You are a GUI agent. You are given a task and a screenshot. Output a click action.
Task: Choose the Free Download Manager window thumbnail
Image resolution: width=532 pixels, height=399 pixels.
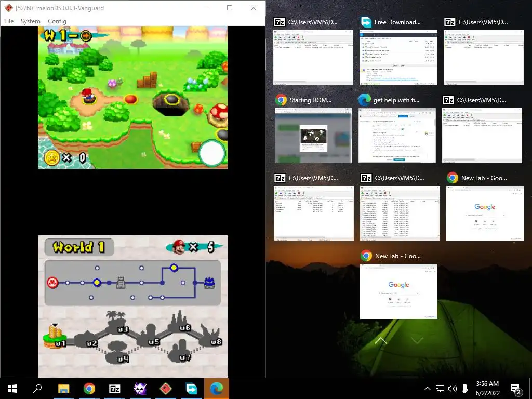(x=398, y=57)
